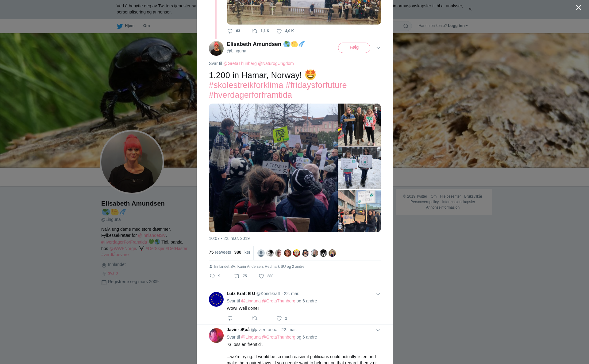View the 380 liker list

[242, 252]
